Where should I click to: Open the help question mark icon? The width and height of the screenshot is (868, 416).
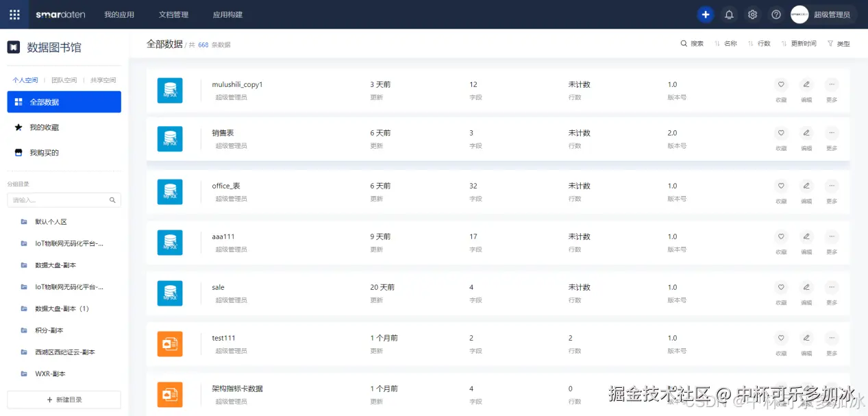pyautogui.click(x=776, y=14)
